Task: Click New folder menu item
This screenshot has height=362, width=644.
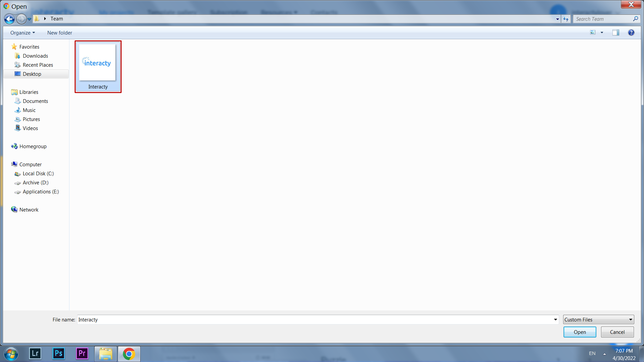Action: click(x=60, y=32)
